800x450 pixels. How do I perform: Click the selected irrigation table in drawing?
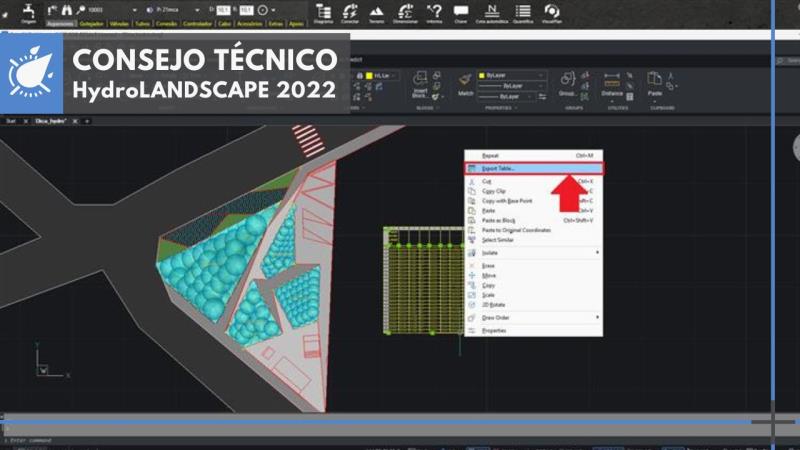pyautogui.click(x=423, y=281)
